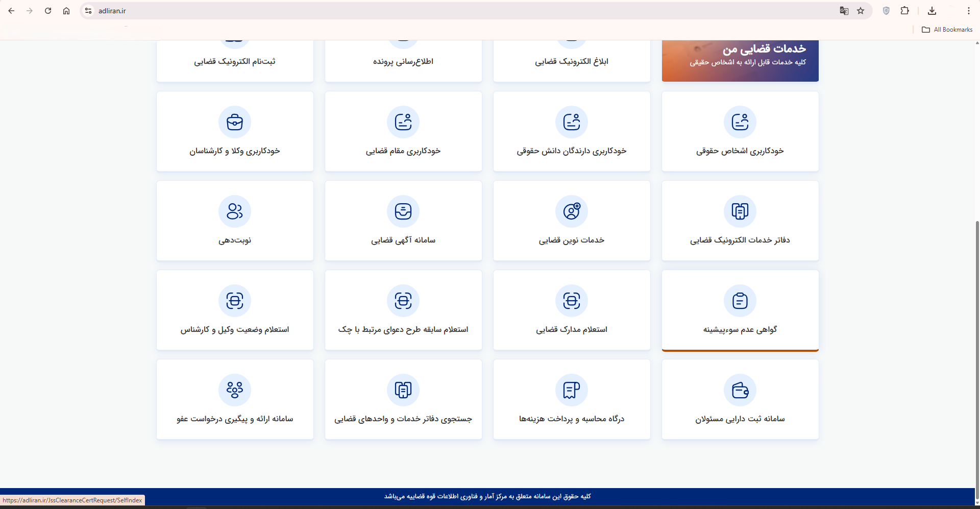Open the خودکاربری مقام قضایی link

[403, 151]
